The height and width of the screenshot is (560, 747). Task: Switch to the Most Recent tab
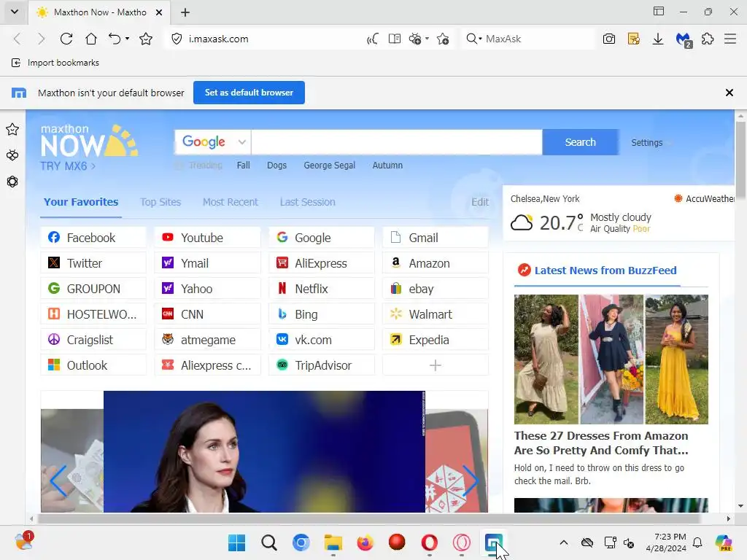pos(230,202)
